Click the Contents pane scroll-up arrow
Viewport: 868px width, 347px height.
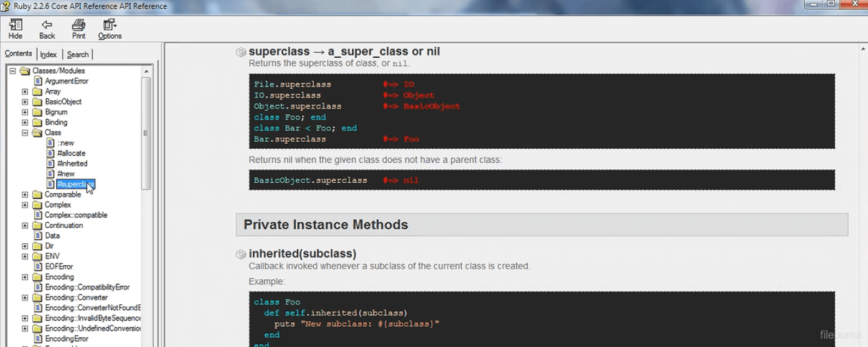[146, 72]
